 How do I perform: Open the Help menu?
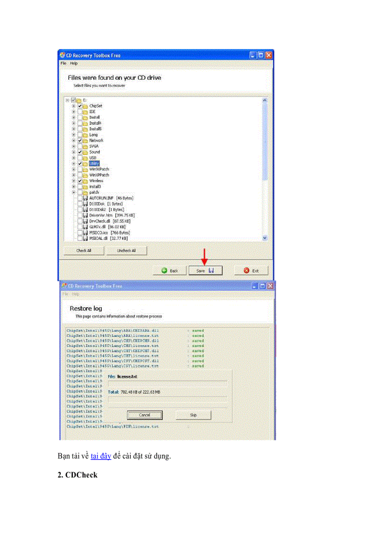pos(73,63)
